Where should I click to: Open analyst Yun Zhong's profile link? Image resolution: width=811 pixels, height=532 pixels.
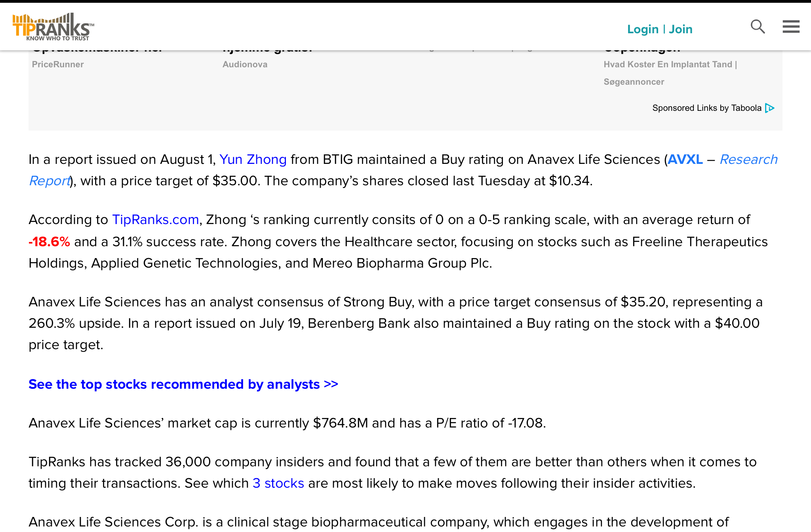(253, 159)
